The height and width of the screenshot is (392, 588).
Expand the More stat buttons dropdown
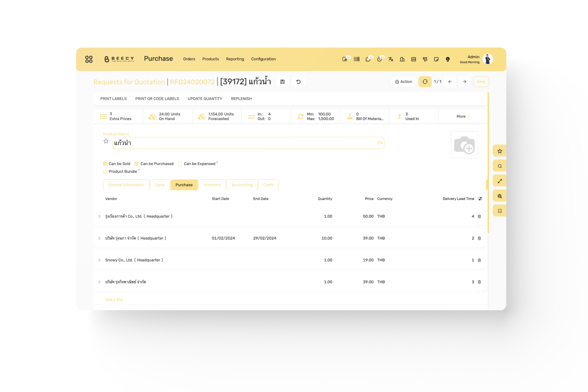(x=463, y=116)
